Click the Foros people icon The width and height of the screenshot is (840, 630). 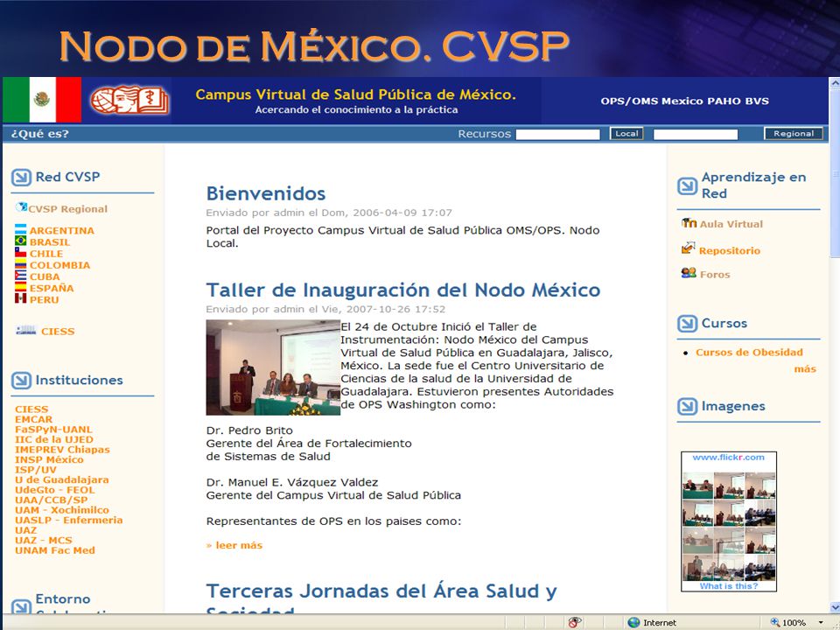[689, 273]
